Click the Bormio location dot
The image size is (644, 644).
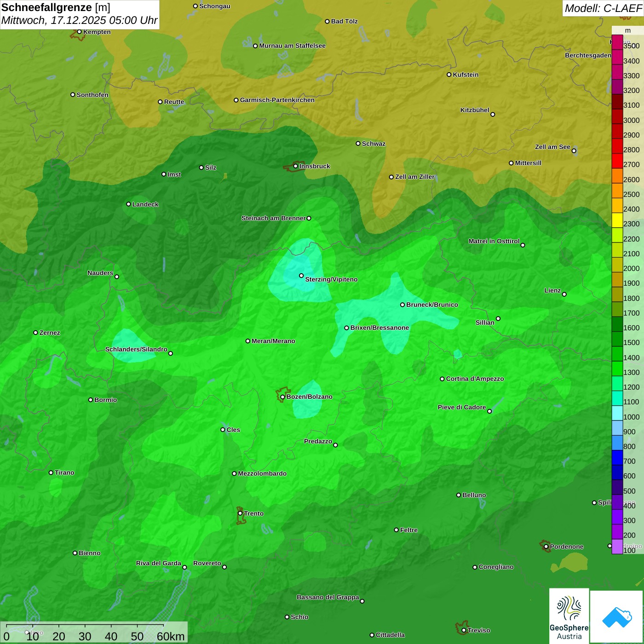[91, 400]
